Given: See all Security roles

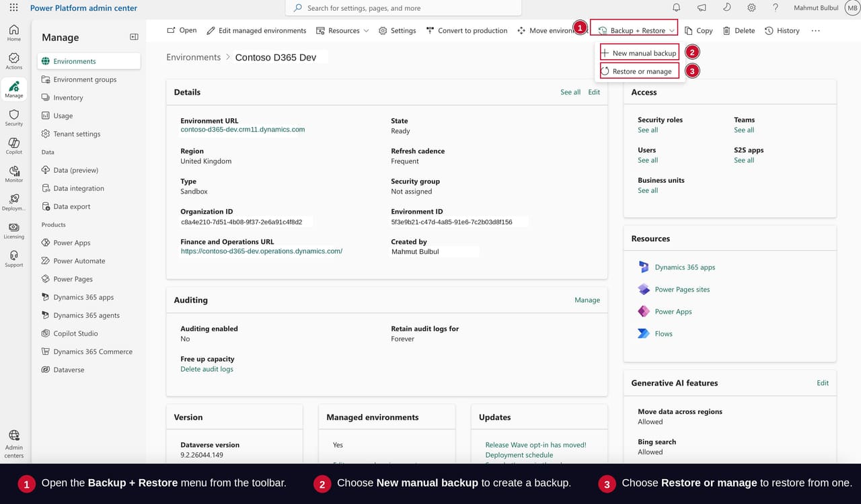Looking at the screenshot, I should coord(648,130).
